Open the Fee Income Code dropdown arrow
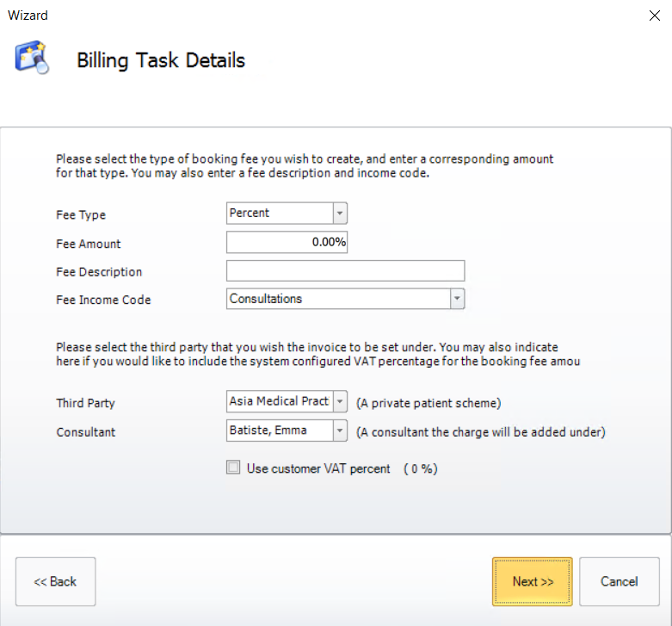The image size is (672, 626). point(457,299)
